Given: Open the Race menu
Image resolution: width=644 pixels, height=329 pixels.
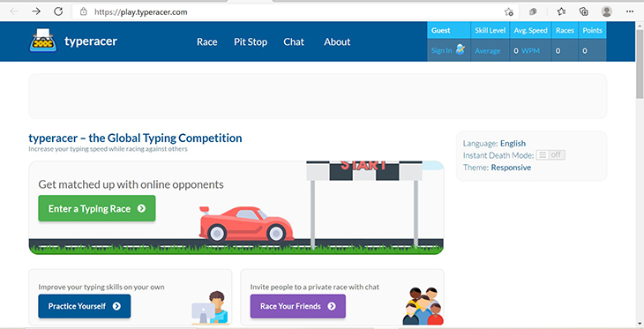Looking at the screenshot, I should tap(207, 41).
